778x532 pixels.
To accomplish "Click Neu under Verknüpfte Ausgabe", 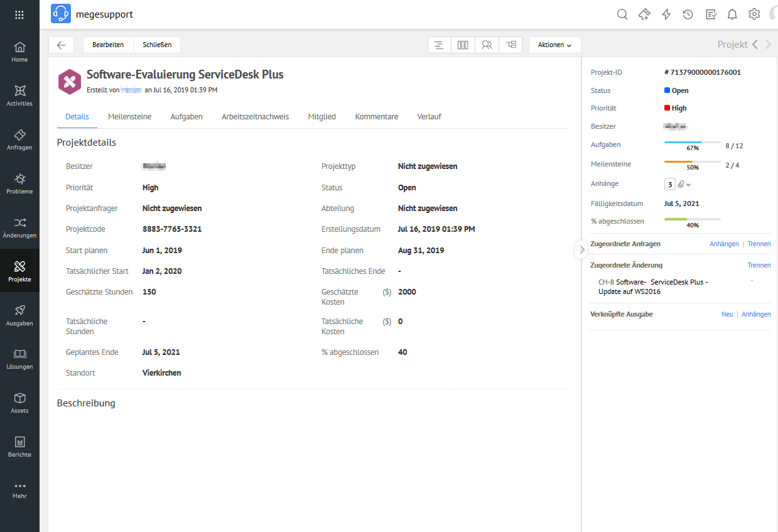I will 727,314.
